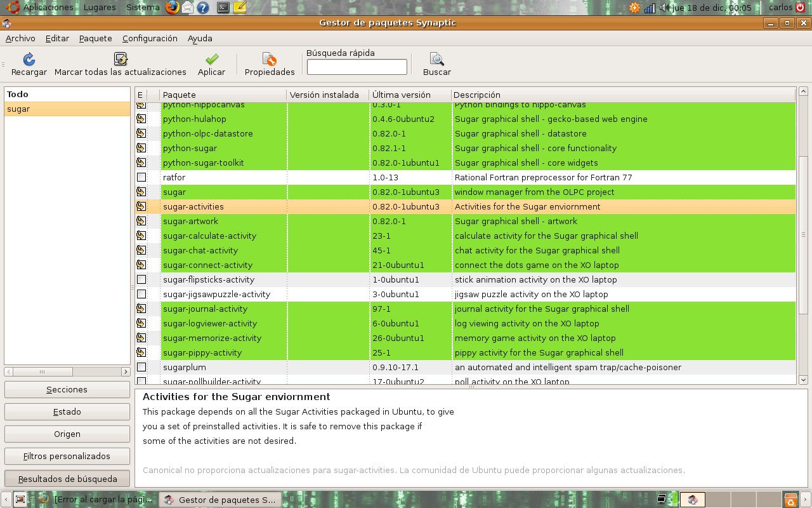Screen dimensions: 812x508
Task: Toggle the checkbox for sugarplum
Action: [141, 367]
